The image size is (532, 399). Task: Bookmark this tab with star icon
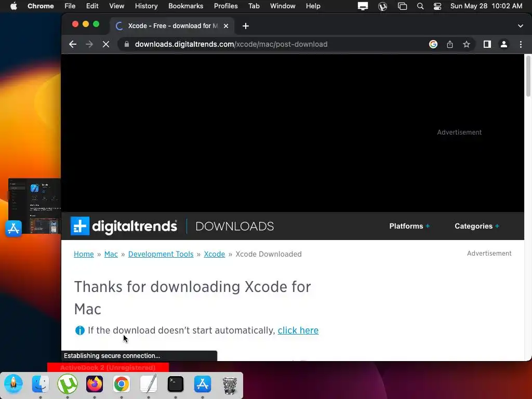click(x=467, y=44)
